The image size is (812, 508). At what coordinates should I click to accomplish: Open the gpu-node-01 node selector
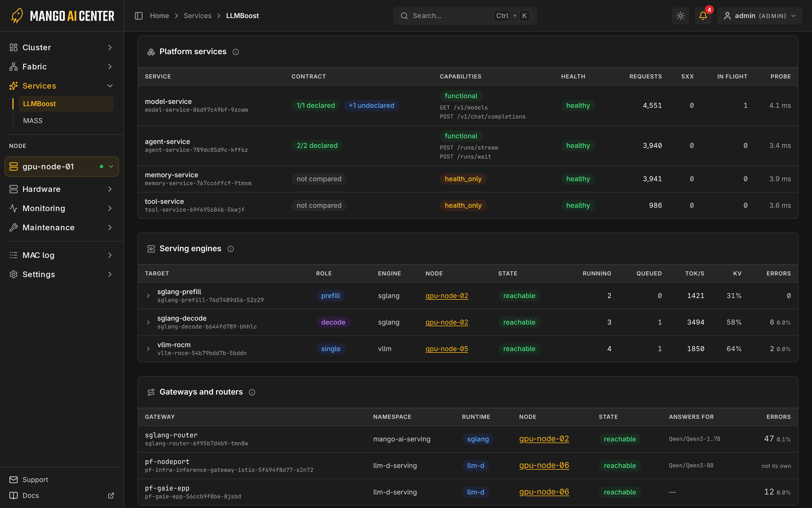pos(62,166)
